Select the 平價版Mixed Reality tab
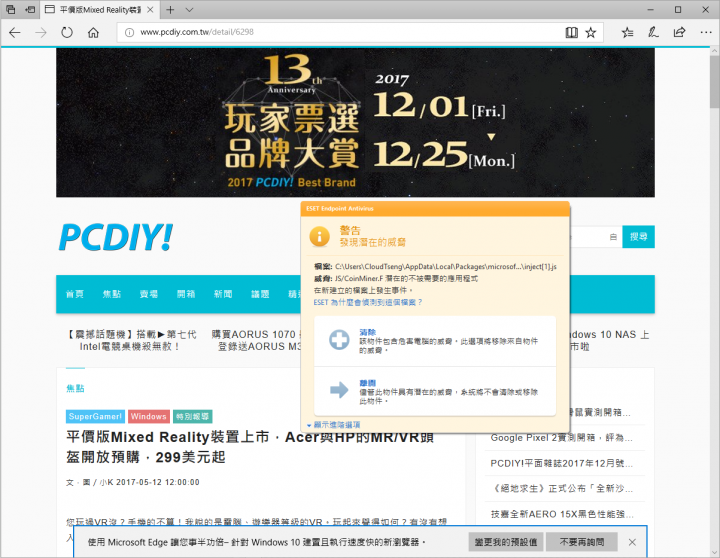Screen dimensions: 720x558 click(x=99, y=10)
